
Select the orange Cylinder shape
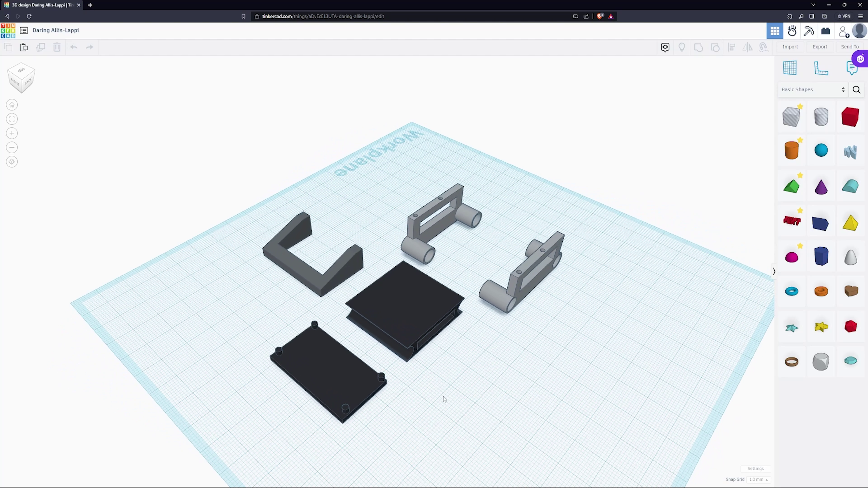point(792,150)
